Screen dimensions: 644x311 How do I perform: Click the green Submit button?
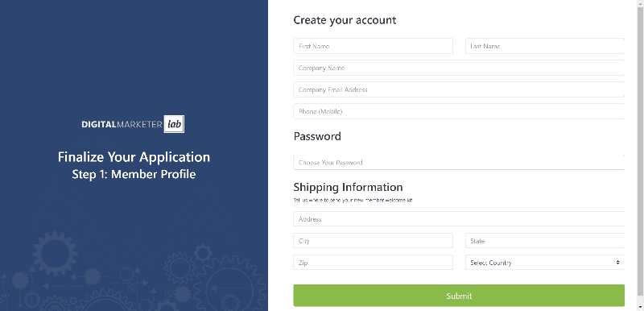click(x=459, y=296)
